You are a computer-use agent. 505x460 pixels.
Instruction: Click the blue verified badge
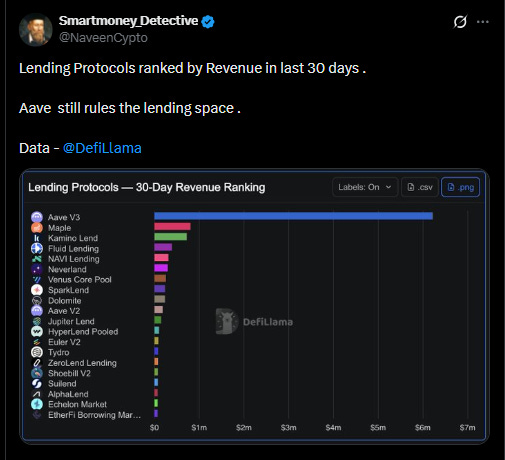[208, 22]
